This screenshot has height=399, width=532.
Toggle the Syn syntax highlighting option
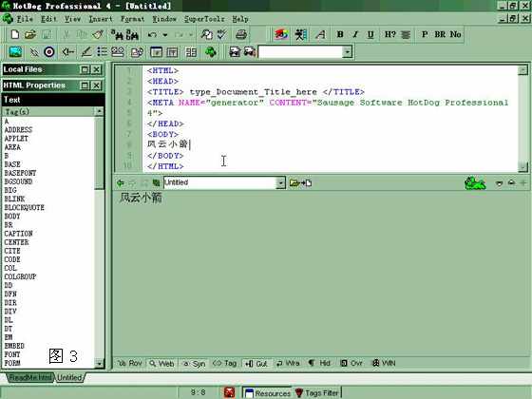click(195, 363)
